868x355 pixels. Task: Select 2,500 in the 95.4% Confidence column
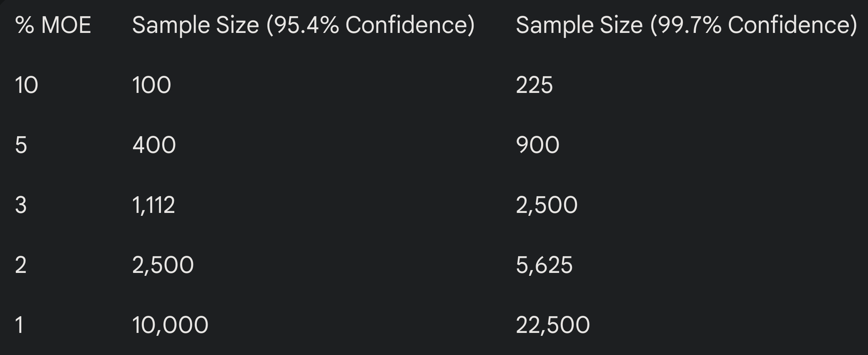pyautogui.click(x=163, y=265)
